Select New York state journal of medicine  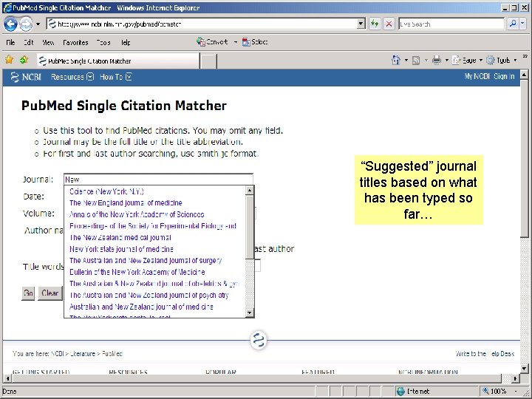[121, 249]
